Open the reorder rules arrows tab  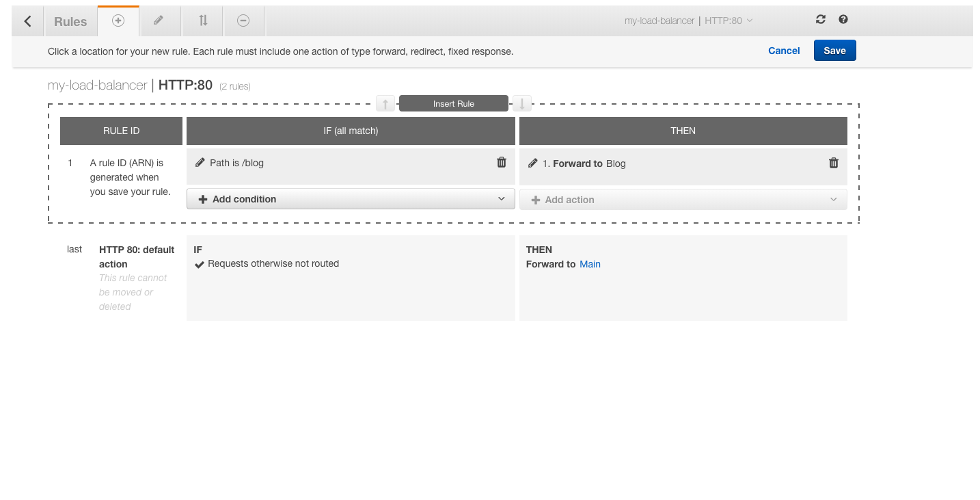(x=203, y=21)
